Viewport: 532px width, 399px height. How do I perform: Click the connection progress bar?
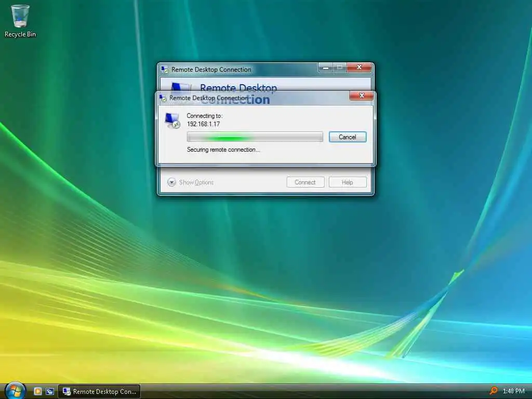(255, 137)
